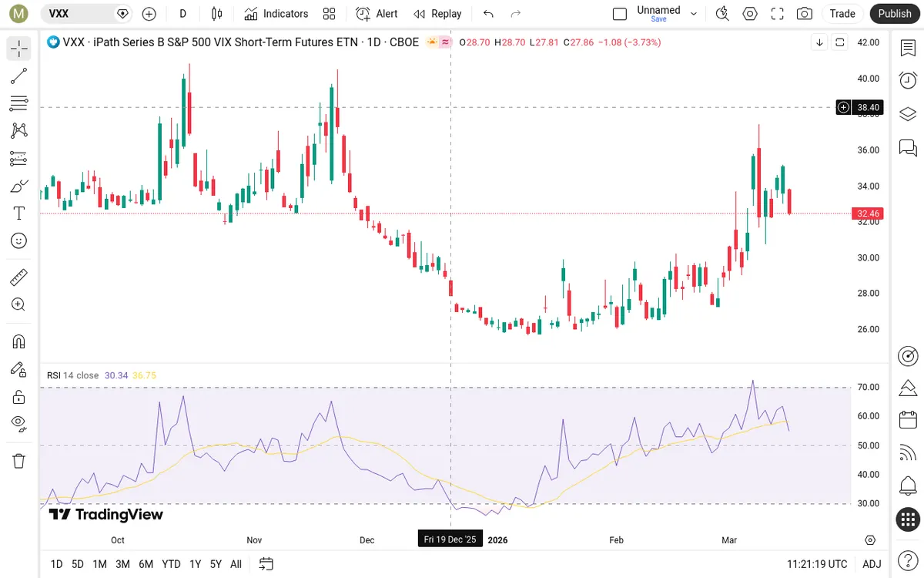Create a new Alert
The image size is (924, 578).
pos(377,14)
